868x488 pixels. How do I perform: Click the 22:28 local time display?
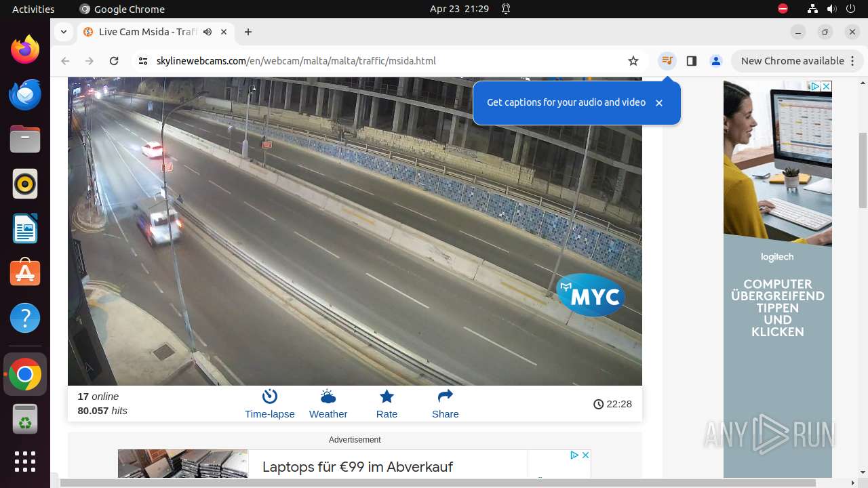612,404
